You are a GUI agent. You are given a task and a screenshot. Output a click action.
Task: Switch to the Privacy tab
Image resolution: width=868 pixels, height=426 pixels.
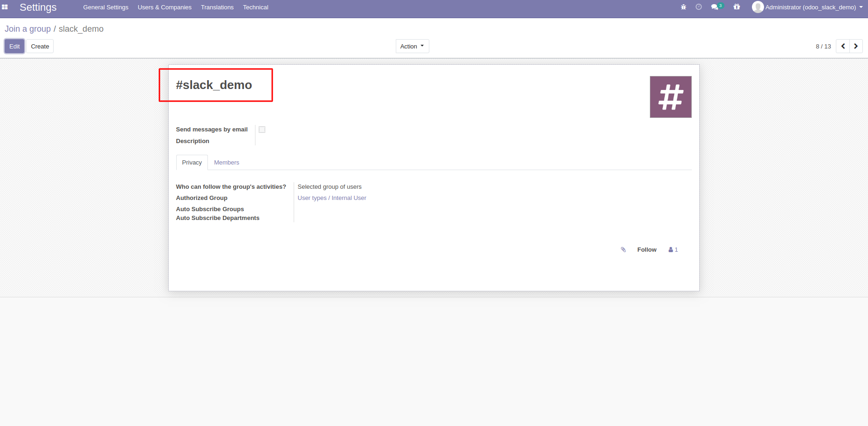pos(192,163)
